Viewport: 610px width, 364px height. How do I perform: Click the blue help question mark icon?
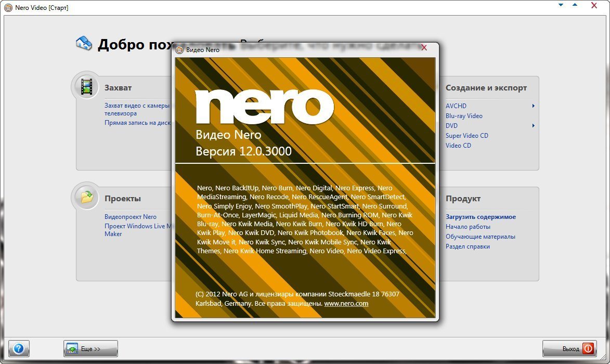coord(19,348)
